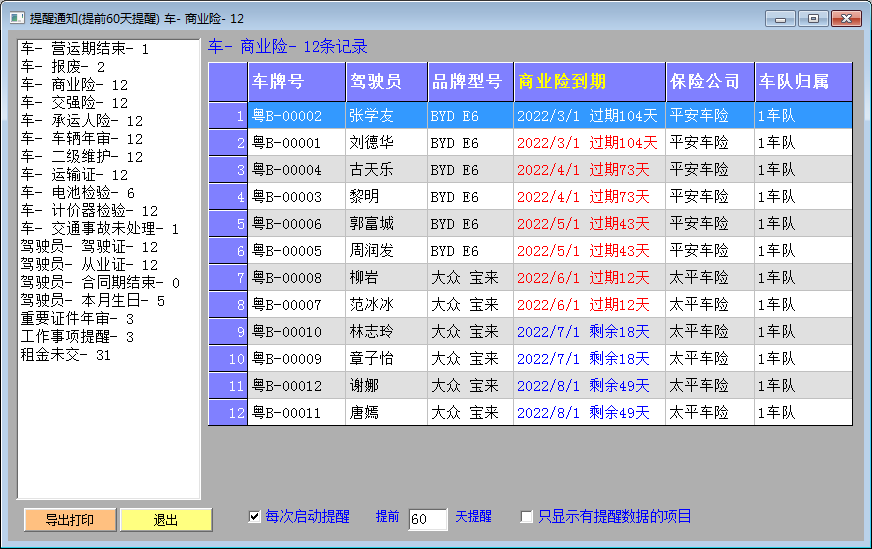Image resolution: width=872 pixels, height=549 pixels.
Task: Click driver cell 章子怡
Action: tap(387, 359)
